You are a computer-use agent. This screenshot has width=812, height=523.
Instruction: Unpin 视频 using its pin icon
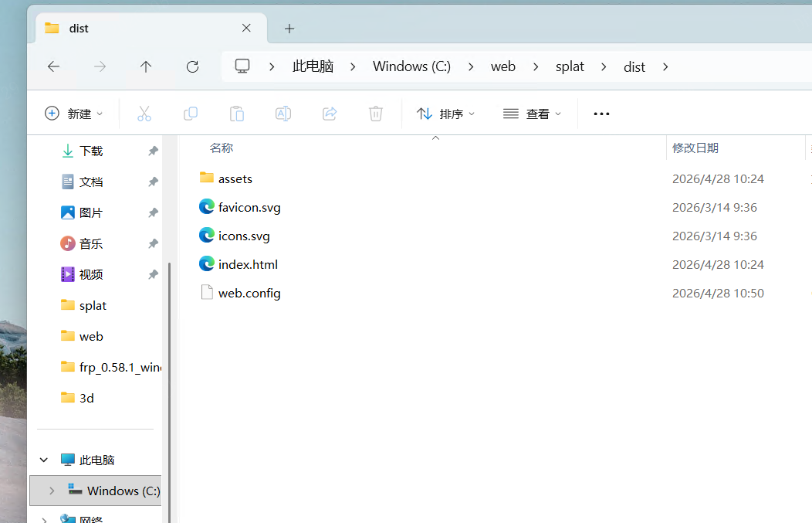pos(153,274)
